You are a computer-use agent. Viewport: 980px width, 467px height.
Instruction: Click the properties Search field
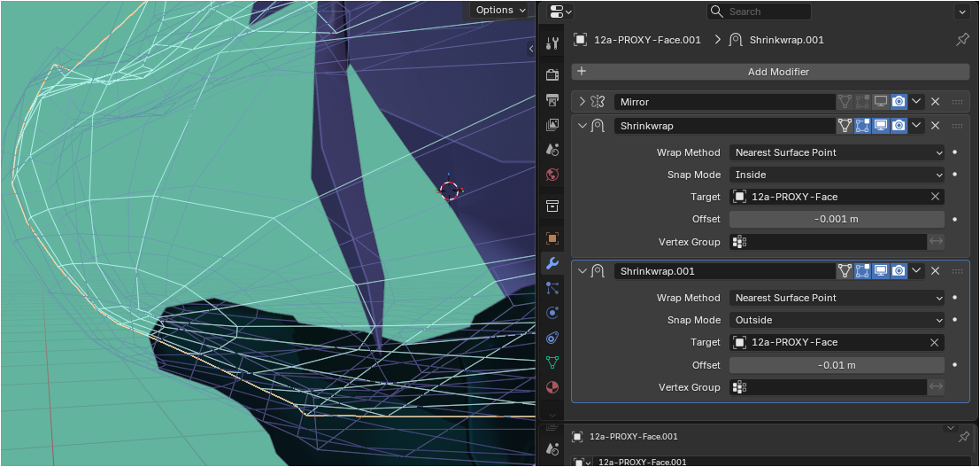(760, 12)
